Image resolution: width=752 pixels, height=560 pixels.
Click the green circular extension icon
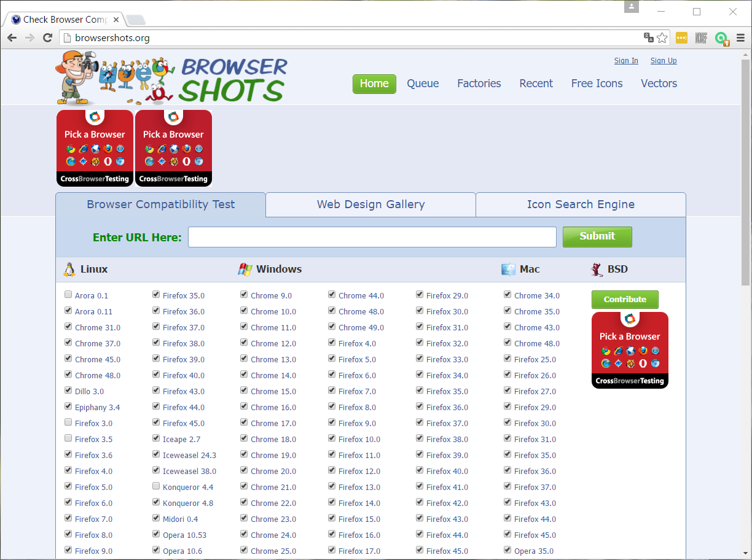click(722, 39)
